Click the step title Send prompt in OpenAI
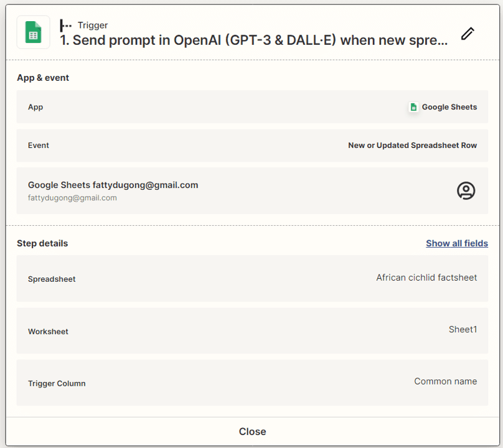This screenshot has height=448, width=503. [x=254, y=40]
